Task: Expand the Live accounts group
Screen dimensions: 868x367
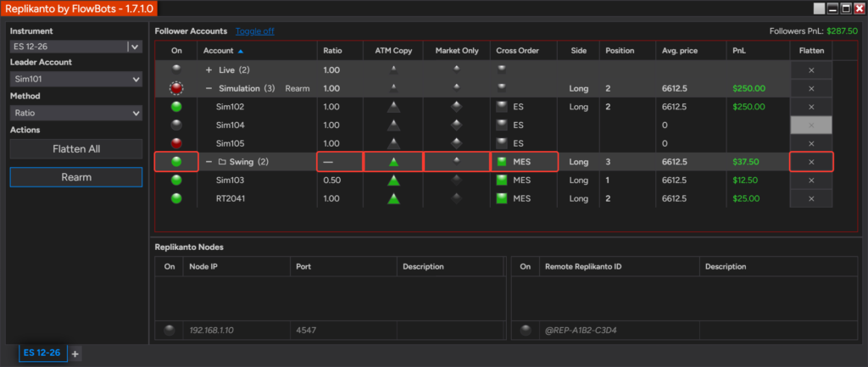Action: point(209,70)
